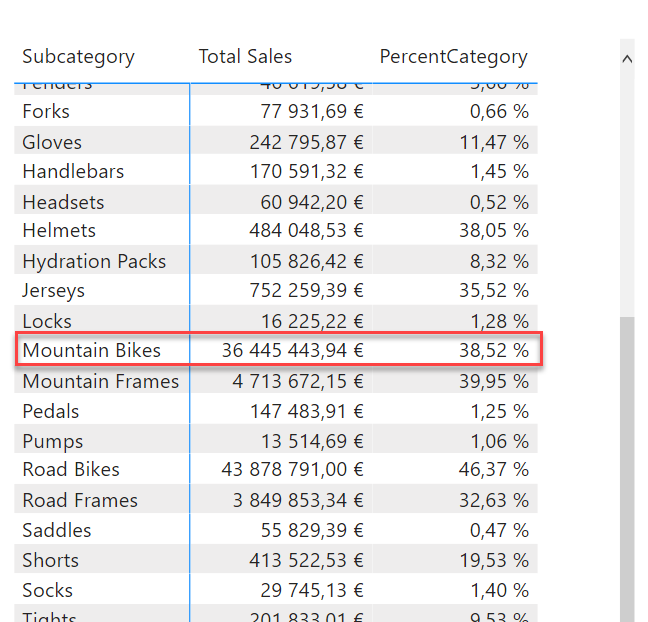This screenshot has height=622, width=648.
Task: Sort by PercentCategory column header
Action: (453, 57)
